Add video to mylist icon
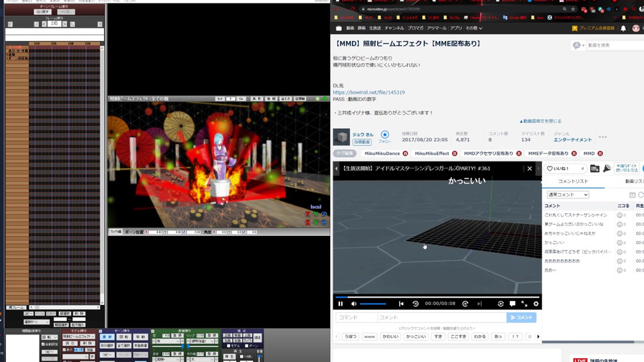Viewport: 644px width, 362px height. coord(595,168)
